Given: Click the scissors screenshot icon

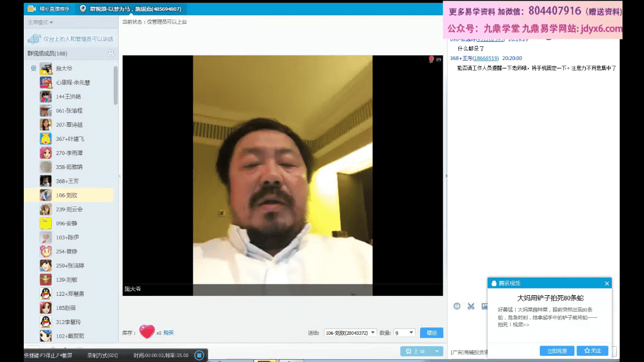Looking at the screenshot, I should tap(470, 306).
